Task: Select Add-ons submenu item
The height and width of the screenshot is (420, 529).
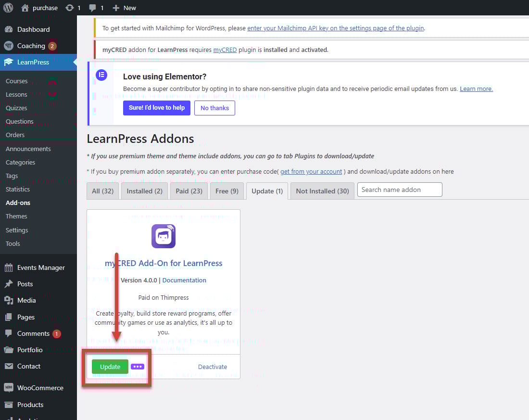Action: (x=18, y=203)
